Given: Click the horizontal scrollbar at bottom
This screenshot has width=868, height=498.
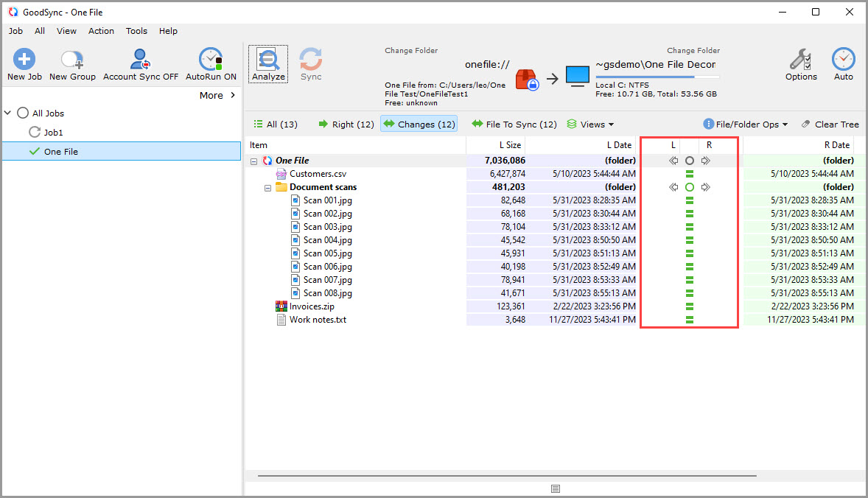Looking at the screenshot, I should (x=506, y=475).
